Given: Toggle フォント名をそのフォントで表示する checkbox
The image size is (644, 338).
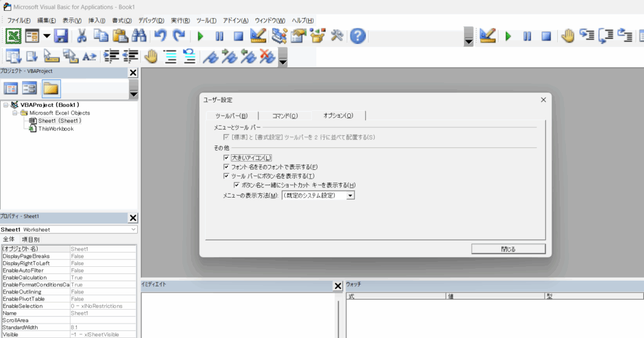Looking at the screenshot, I should pyautogui.click(x=226, y=167).
